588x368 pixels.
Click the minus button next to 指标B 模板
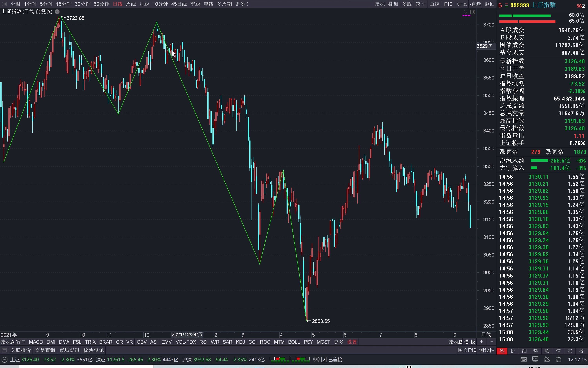pos(492,342)
